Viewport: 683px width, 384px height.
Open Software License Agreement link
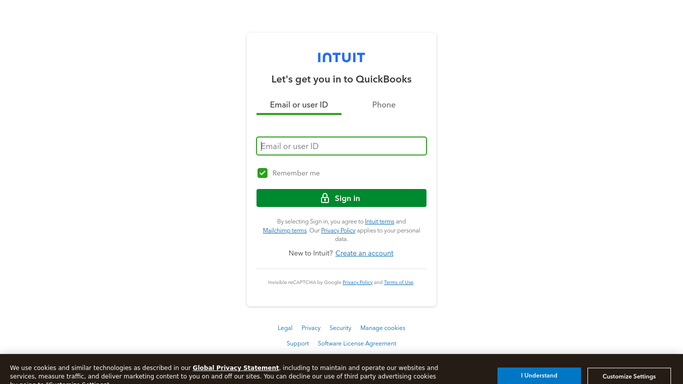[357, 344]
